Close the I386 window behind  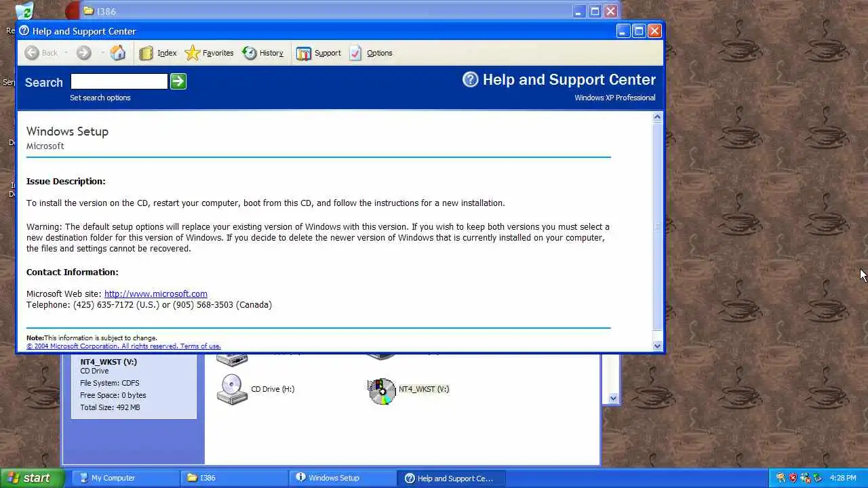610,12
